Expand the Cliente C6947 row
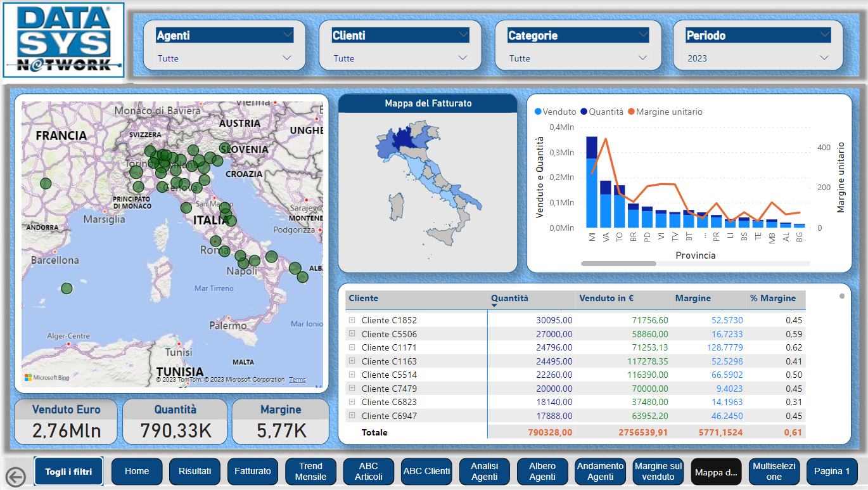868x490 pixels. point(352,415)
